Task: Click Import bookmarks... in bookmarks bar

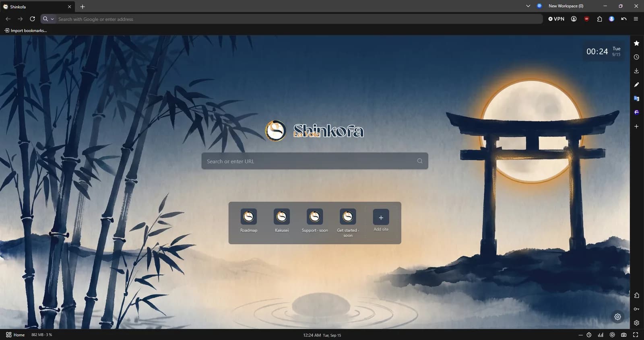Action: point(25,31)
